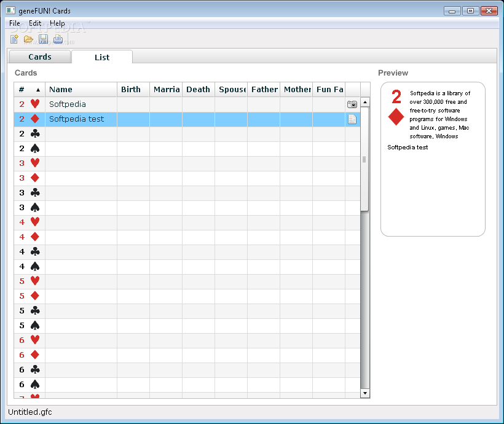Click the Open folder toolbar icon
This screenshot has height=424, width=504.
(29, 39)
